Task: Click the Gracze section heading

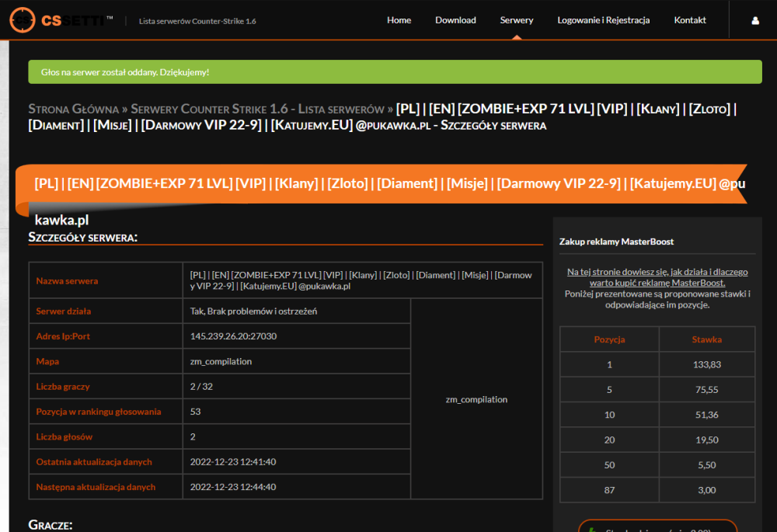Action: click(x=50, y=524)
